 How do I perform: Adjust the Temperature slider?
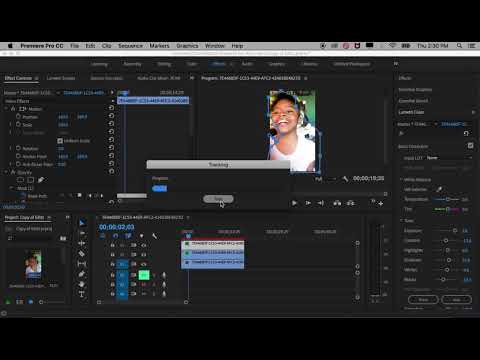448,199
